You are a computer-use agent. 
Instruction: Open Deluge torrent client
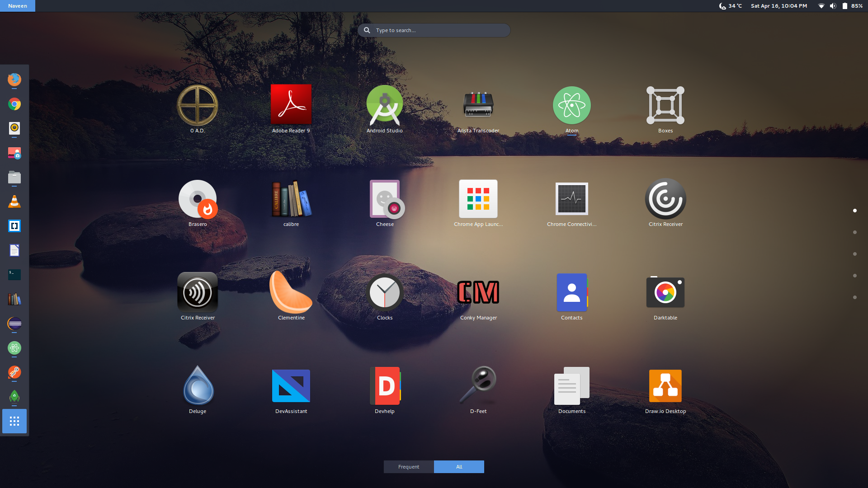(198, 385)
